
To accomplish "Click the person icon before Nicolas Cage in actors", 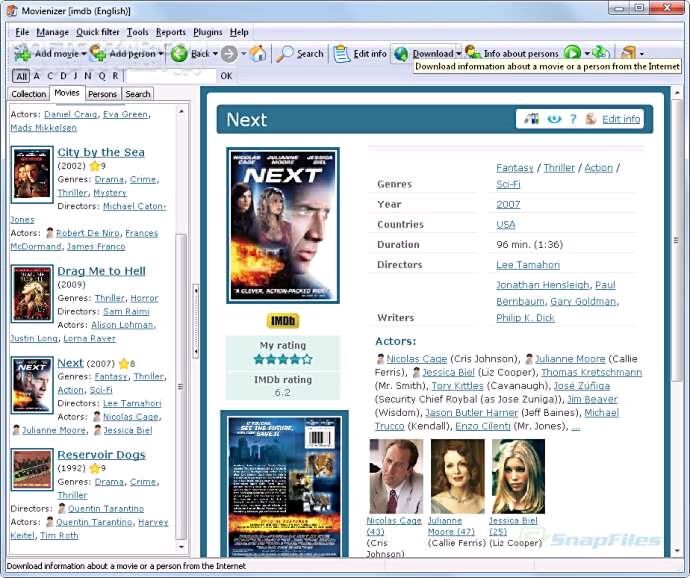I will [380, 359].
